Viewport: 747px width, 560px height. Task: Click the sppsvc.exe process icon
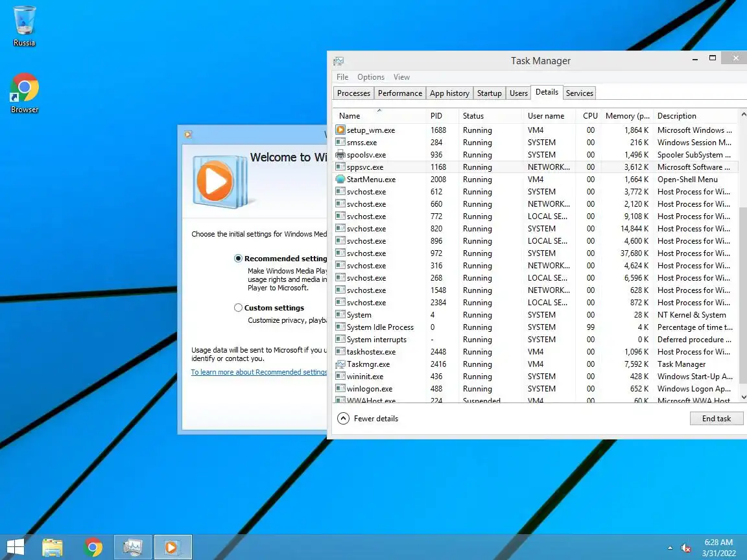click(x=340, y=167)
